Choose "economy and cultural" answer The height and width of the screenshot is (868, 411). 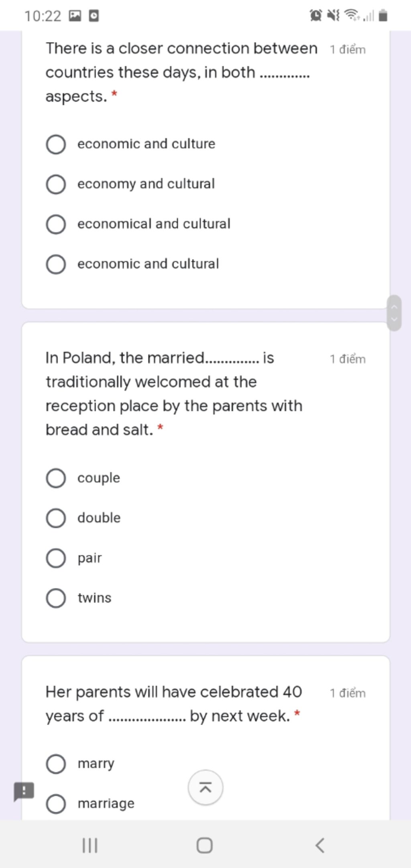coord(56,184)
